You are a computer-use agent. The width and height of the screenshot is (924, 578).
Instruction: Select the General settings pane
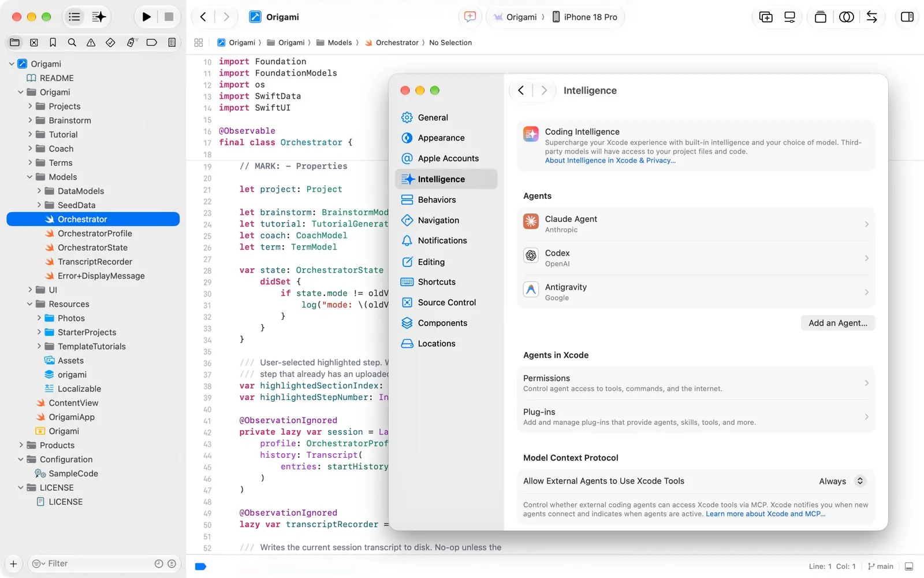445,117
